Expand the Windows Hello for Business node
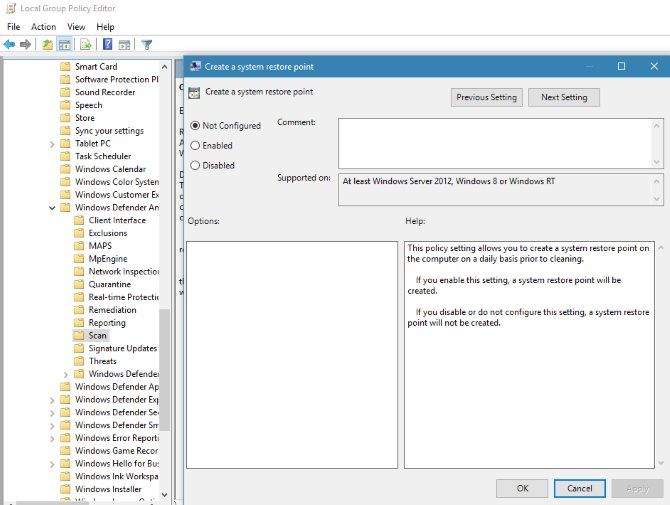670x505 pixels. (x=52, y=464)
